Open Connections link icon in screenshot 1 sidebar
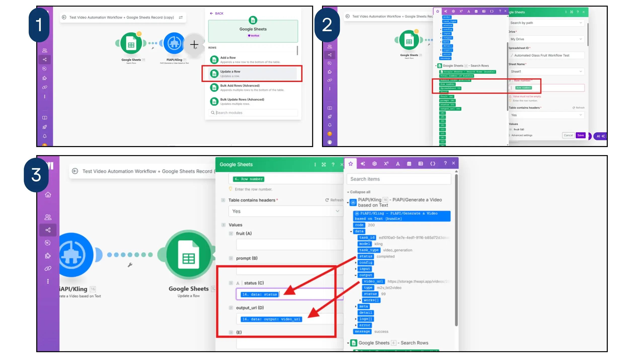Viewport: 644px width, 362px height. (x=45, y=87)
